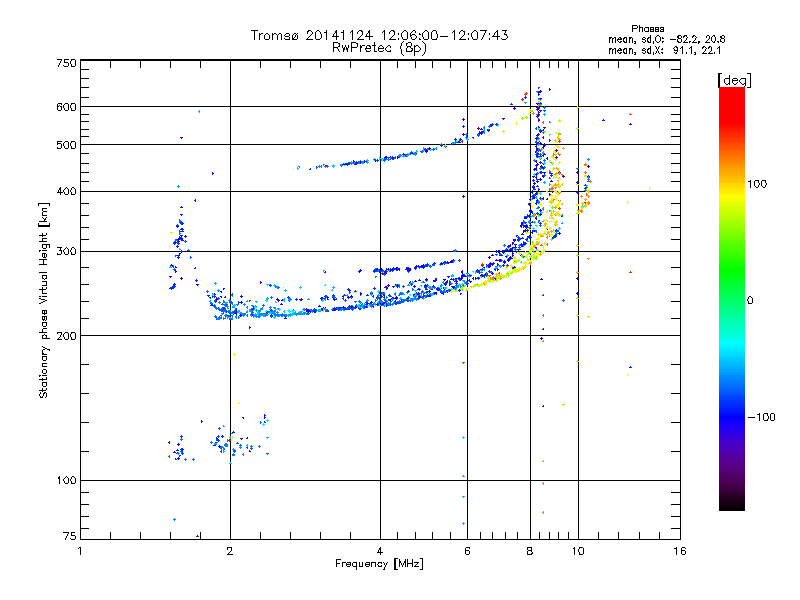800x600 pixels.
Task: Click the "Frequency [MHz]" axis title
Action: tap(379, 564)
